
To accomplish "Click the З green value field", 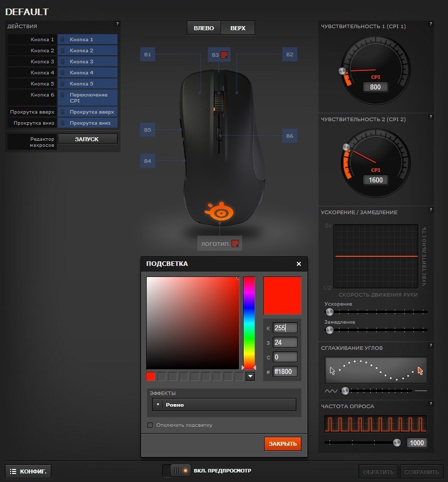I will pos(285,342).
